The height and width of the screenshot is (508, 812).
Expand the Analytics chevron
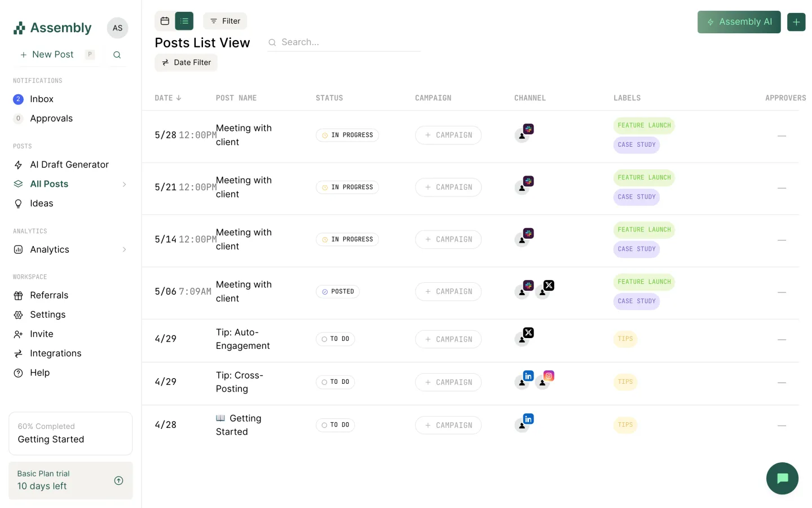click(124, 249)
